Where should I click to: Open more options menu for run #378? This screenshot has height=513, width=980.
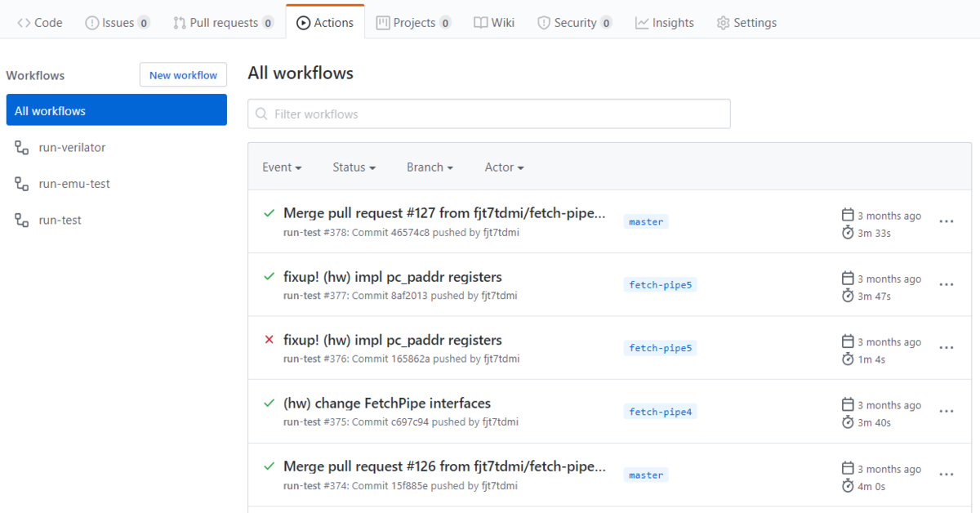click(x=947, y=221)
